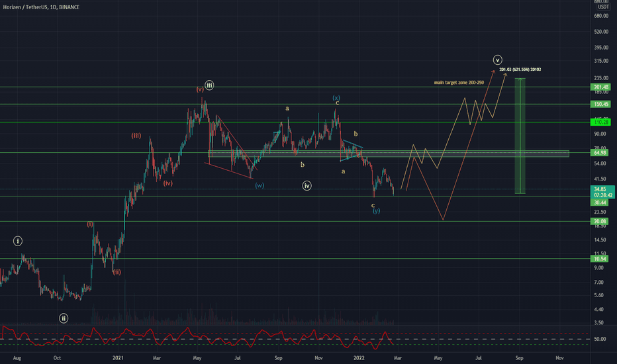Click the red (v) subwave label
Viewport: 617px width, 364px height.
[x=200, y=90]
